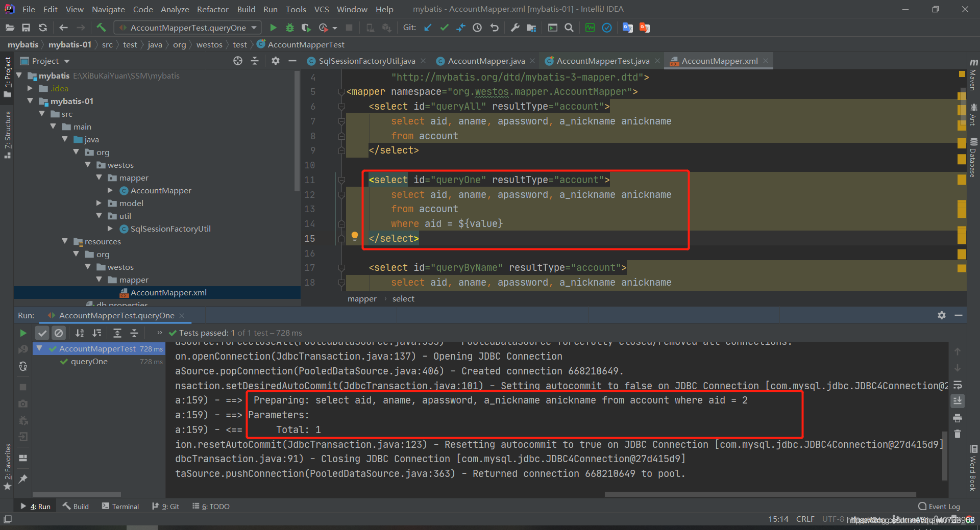Collapse AccountMapperTest node in test tree
980x530 pixels.
coord(40,348)
